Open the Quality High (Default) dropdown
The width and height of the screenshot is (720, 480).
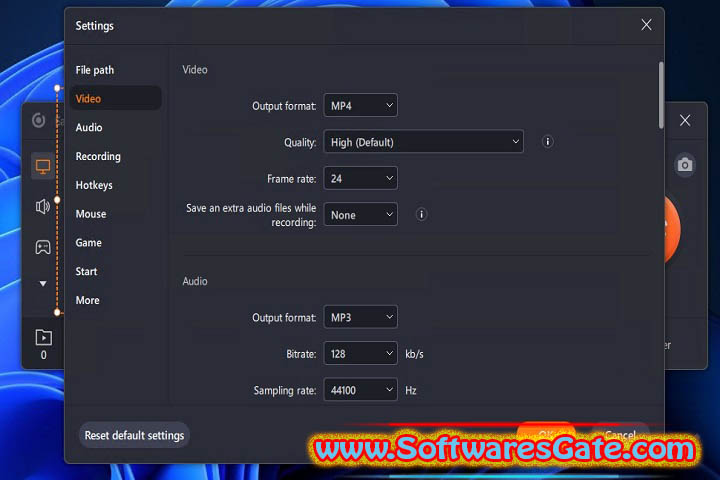pyautogui.click(x=423, y=142)
